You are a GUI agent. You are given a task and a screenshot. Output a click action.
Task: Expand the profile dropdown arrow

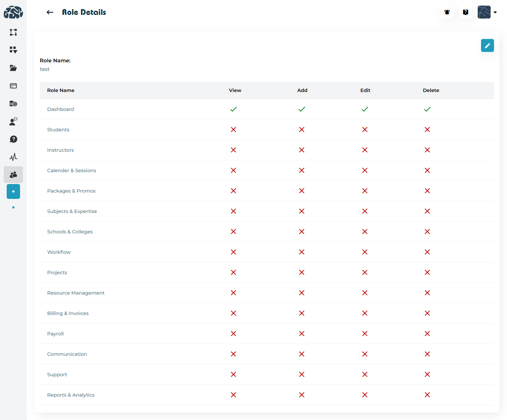click(495, 12)
